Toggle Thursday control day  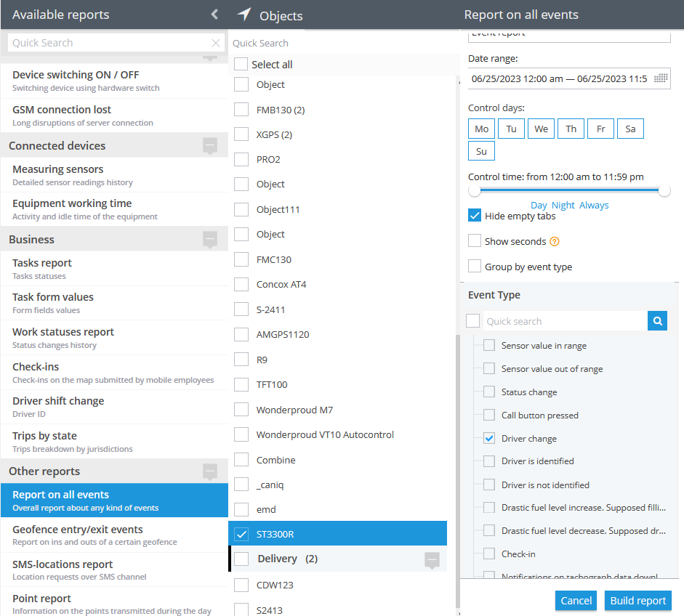[x=571, y=129]
